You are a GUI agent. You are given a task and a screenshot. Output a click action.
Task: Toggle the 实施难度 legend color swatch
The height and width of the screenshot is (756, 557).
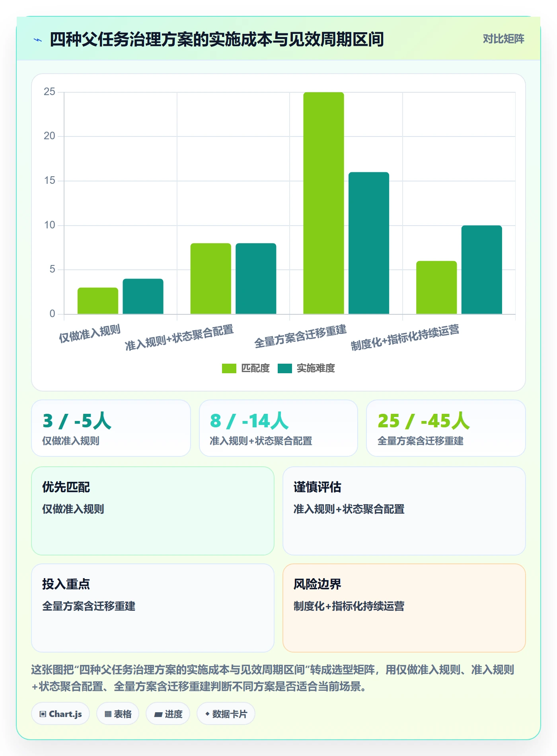285,368
